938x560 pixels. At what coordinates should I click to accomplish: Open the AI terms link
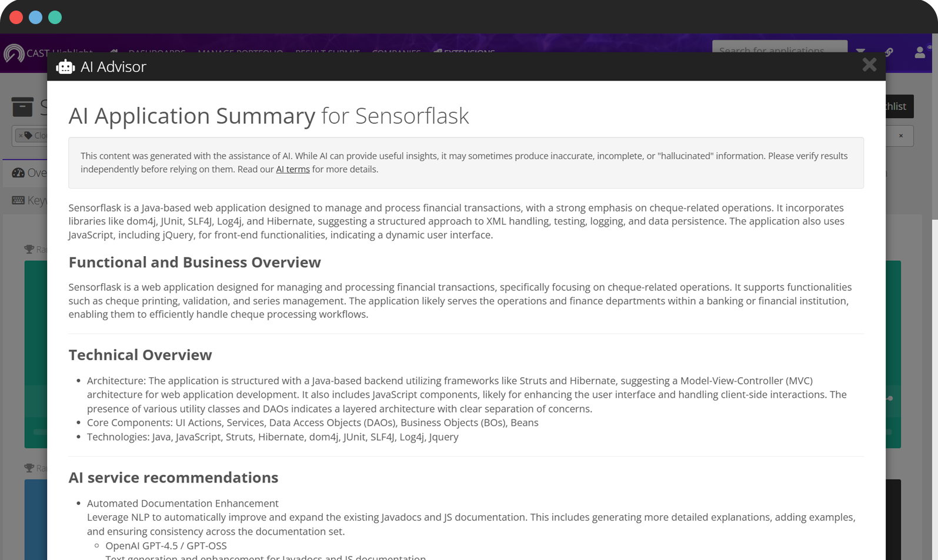click(292, 169)
